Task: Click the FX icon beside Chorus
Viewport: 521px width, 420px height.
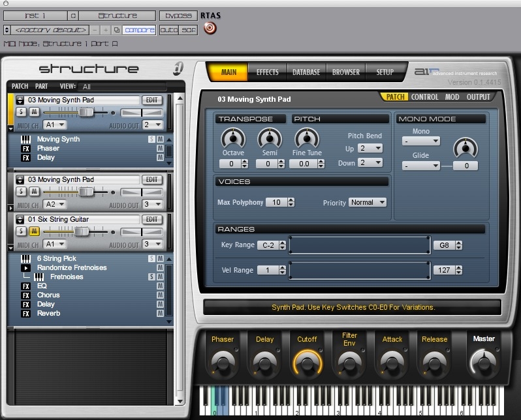Action: [25, 295]
